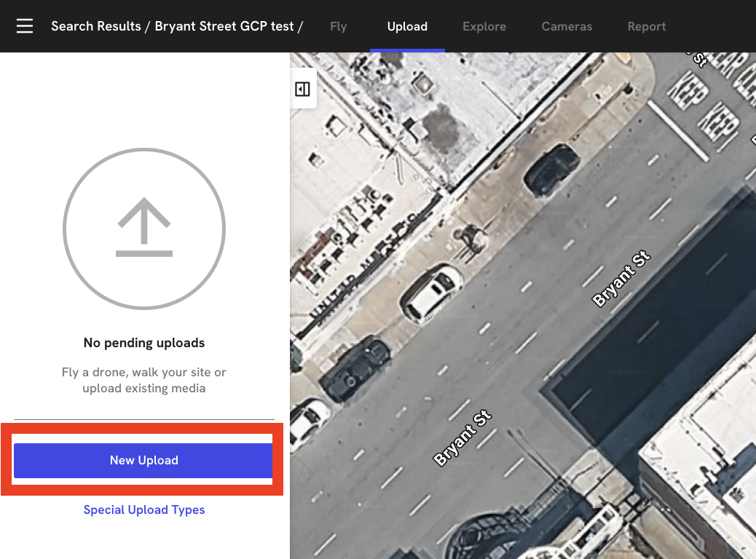Select the Upload tab
The height and width of the screenshot is (559, 756).
coord(407,27)
